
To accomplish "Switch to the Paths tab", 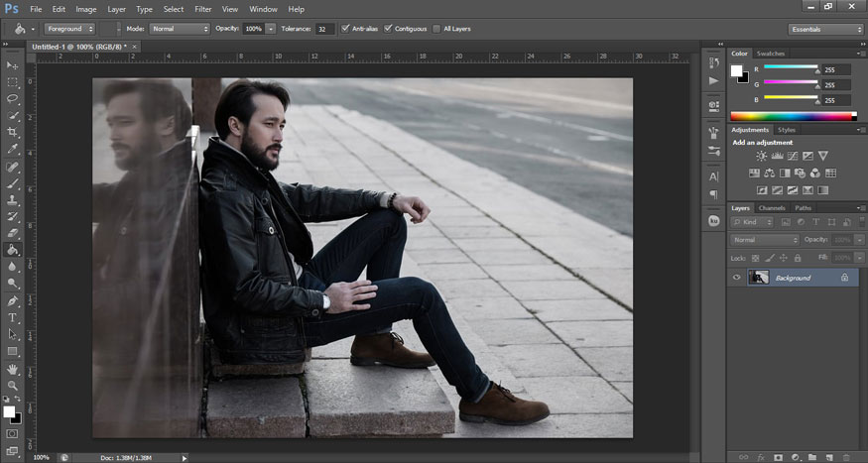I will [803, 208].
